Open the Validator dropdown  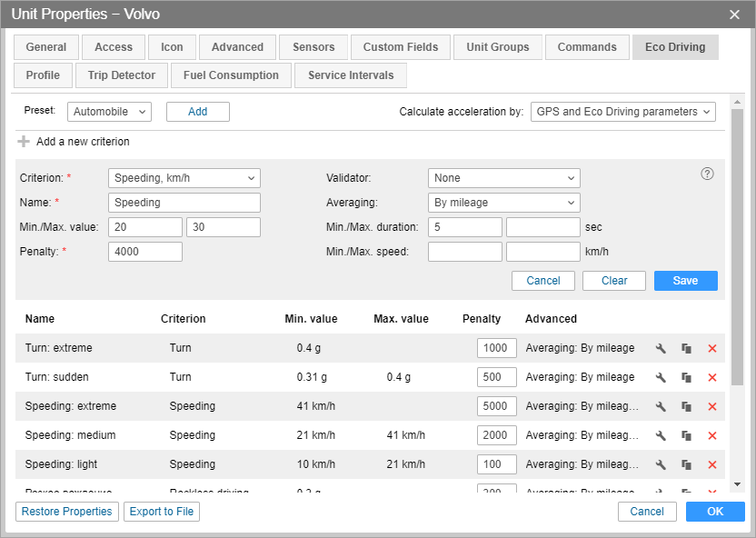(503, 178)
